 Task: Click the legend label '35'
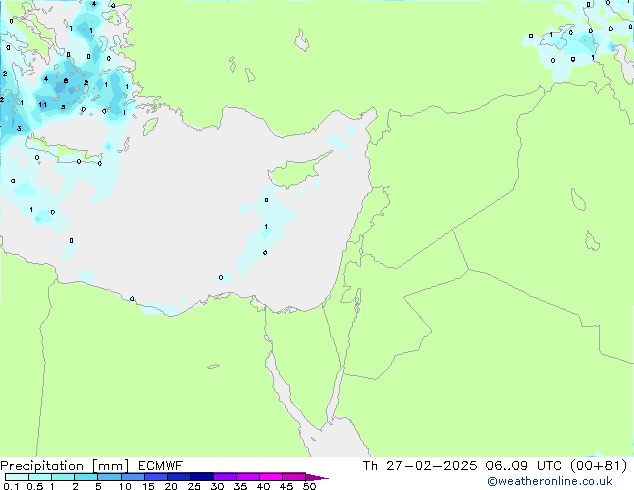(240, 486)
